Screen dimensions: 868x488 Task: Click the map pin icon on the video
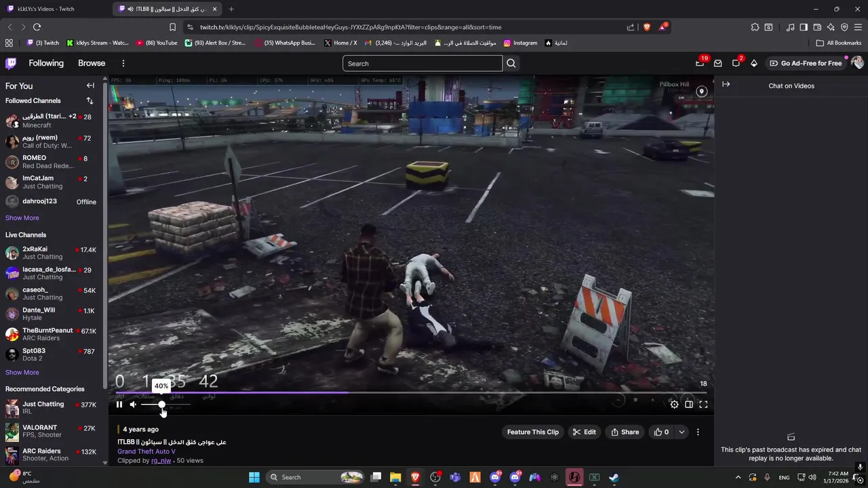tap(702, 91)
